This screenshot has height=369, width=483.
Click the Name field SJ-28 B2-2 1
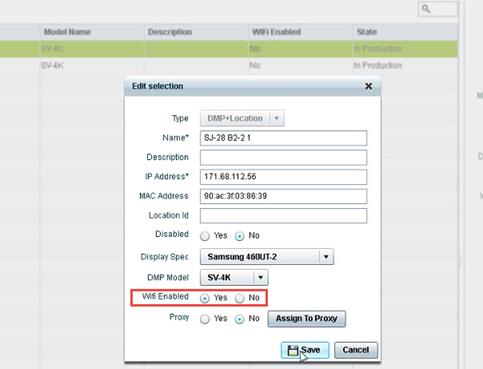coord(283,138)
